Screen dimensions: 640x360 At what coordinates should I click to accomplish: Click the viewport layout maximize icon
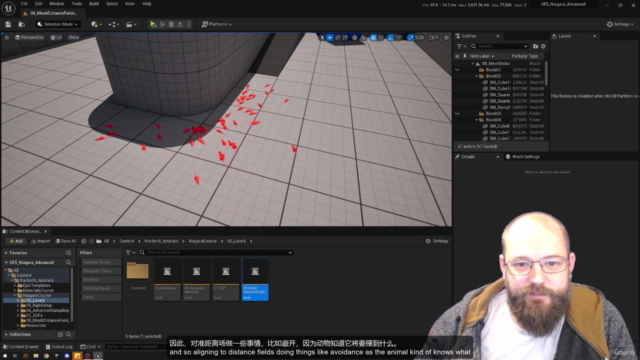tap(447, 38)
